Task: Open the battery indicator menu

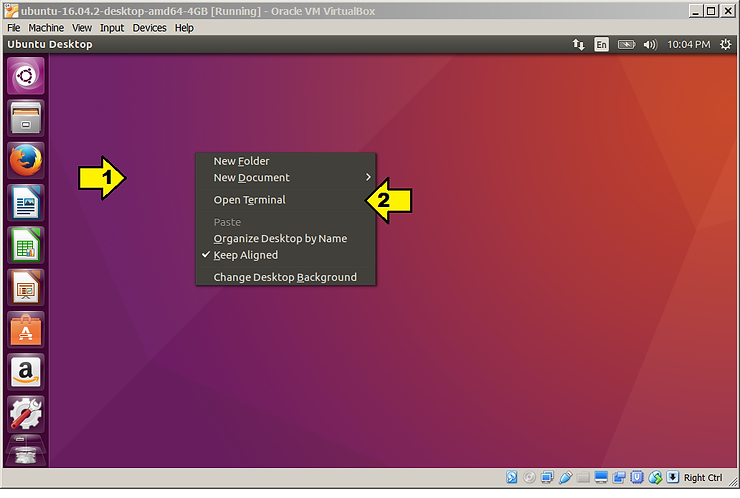Action: pos(626,44)
